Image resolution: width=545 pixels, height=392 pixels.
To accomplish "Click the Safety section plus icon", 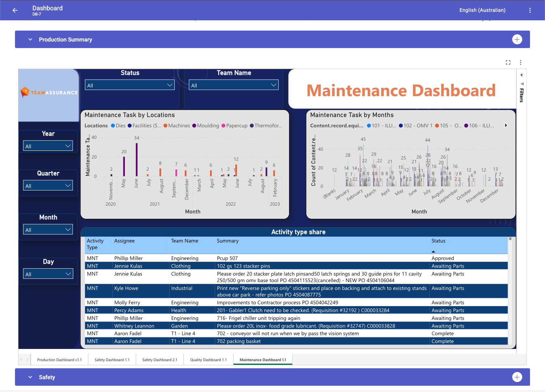I will 517,377.
